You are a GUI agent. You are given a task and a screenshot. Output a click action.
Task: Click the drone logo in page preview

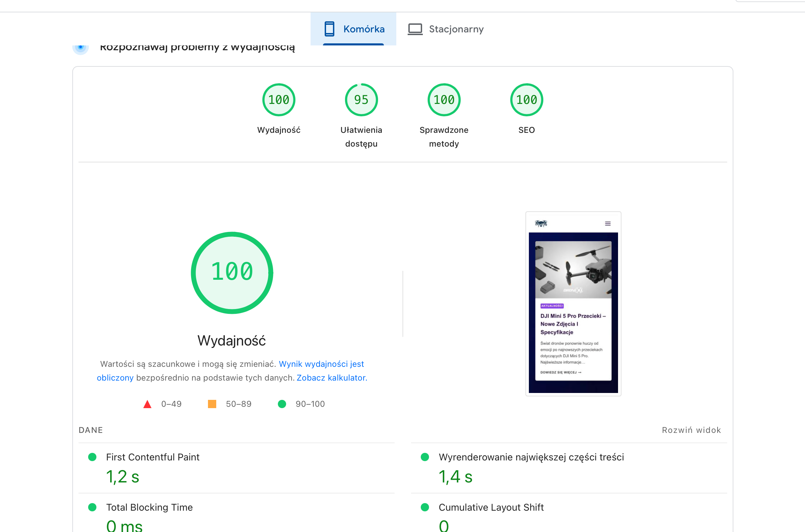pos(541,224)
